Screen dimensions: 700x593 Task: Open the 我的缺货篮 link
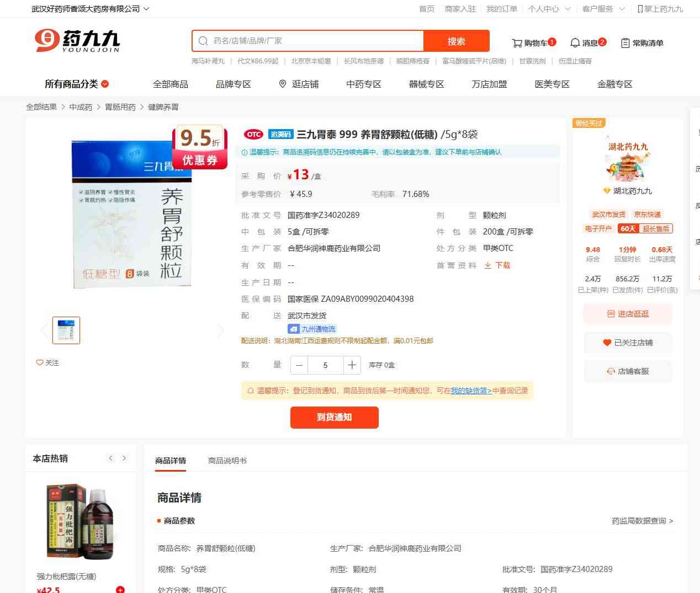[x=471, y=391]
